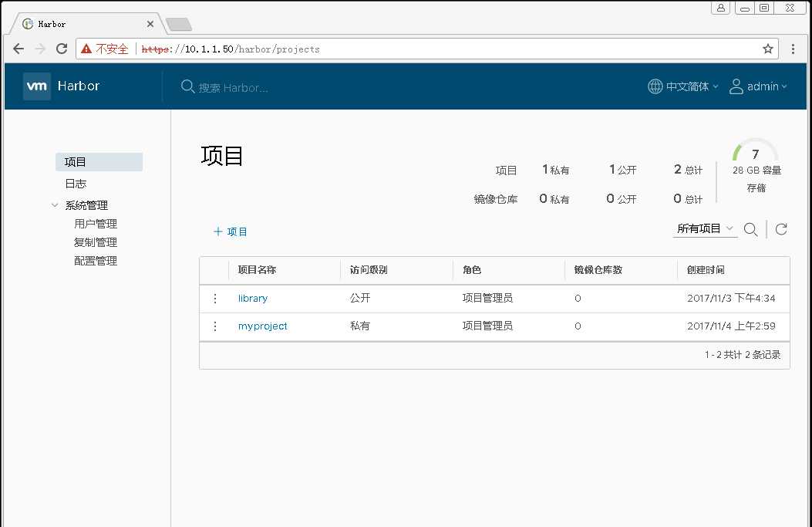Click the browser address bar URL
812x527 pixels.
click(x=231, y=49)
